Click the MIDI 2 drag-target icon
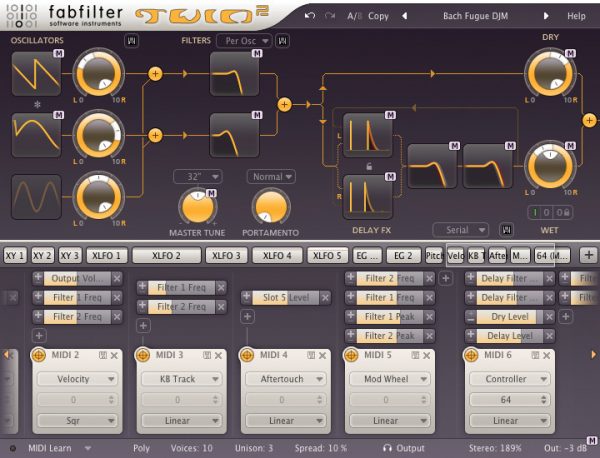 pos(42,355)
